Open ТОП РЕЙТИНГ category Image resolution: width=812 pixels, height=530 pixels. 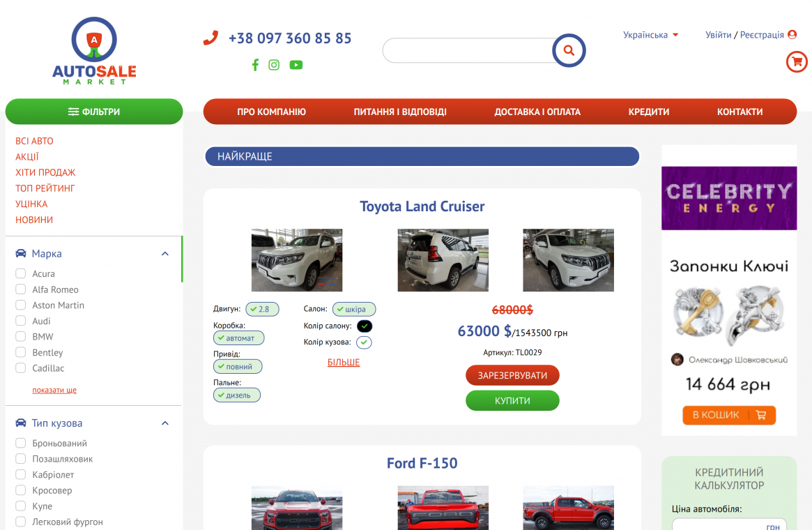coord(45,188)
